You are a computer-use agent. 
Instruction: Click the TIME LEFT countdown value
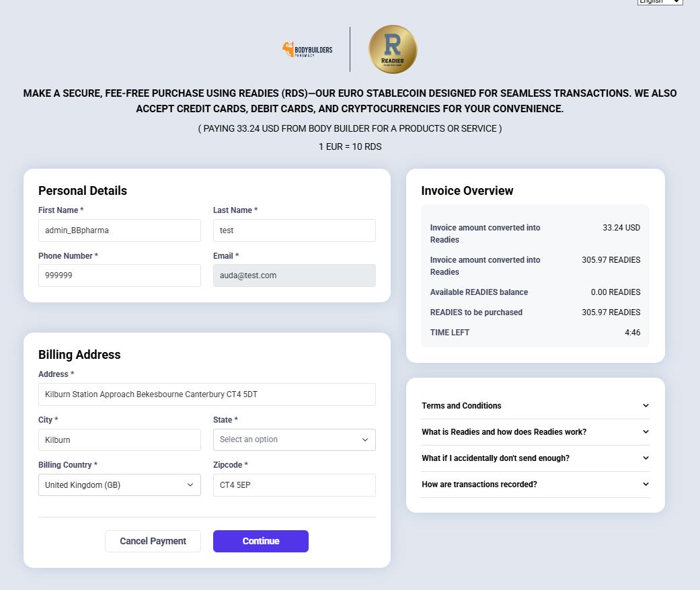click(632, 333)
